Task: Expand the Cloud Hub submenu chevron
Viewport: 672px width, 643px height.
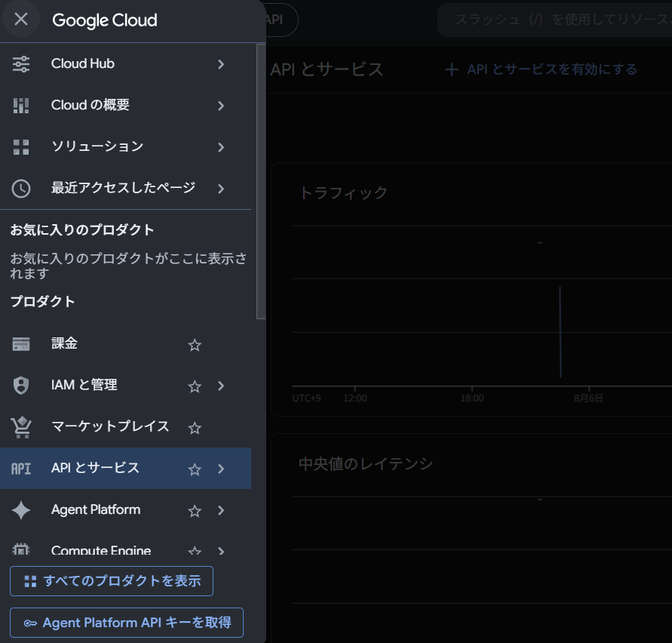Action: 221,64
